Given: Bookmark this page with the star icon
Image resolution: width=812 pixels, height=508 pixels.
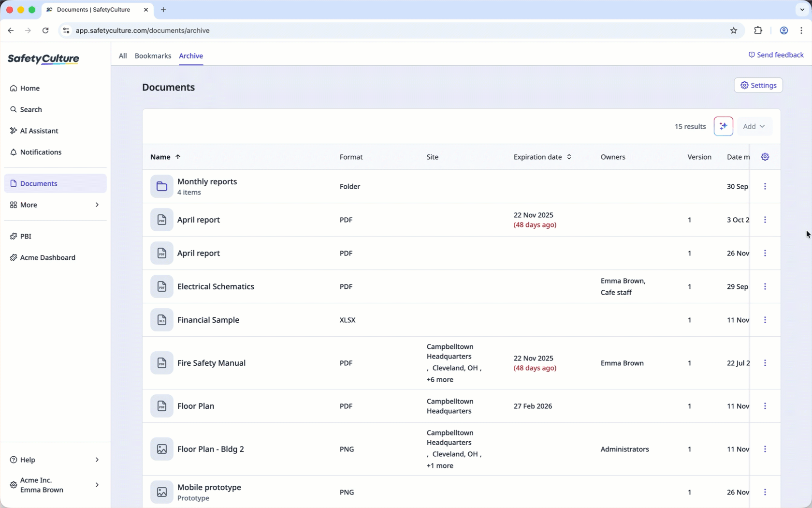Looking at the screenshot, I should tap(734, 30).
